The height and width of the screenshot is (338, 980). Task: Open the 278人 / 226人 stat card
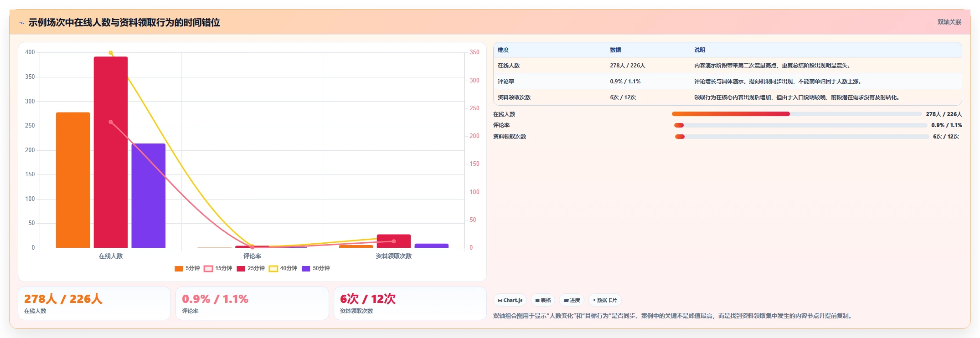point(94,303)
